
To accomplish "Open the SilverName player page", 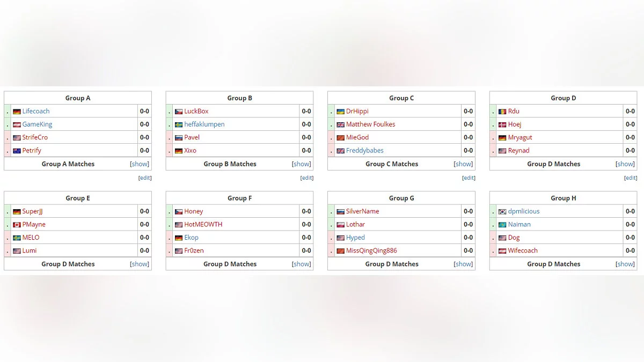I will (x=362, y=211).
